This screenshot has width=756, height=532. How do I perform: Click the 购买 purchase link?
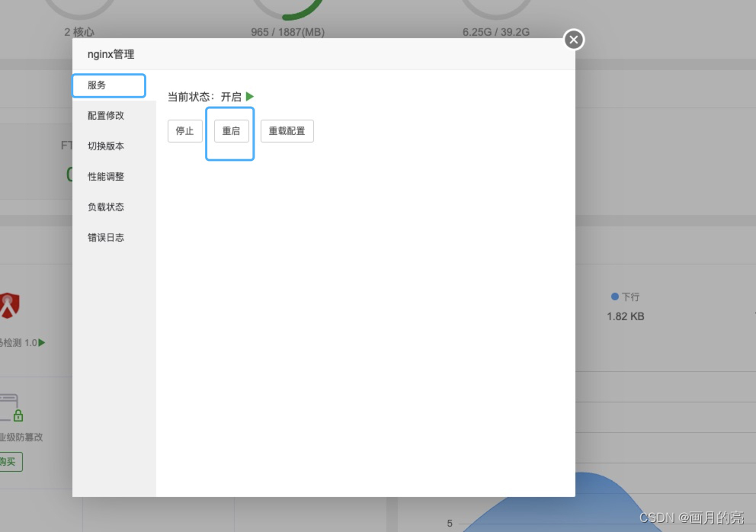click(11, 462)
